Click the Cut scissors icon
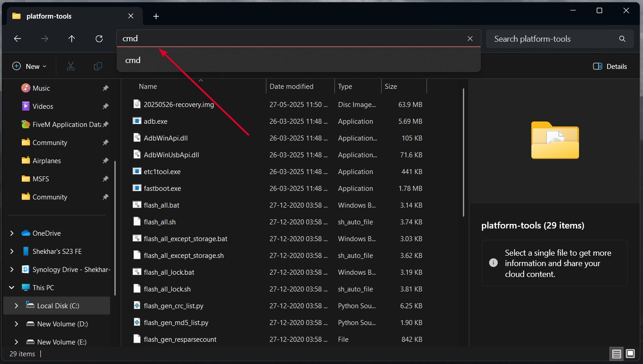Viewport: 643px width, 364px height. pyautogui.click(x=70, y=66)
